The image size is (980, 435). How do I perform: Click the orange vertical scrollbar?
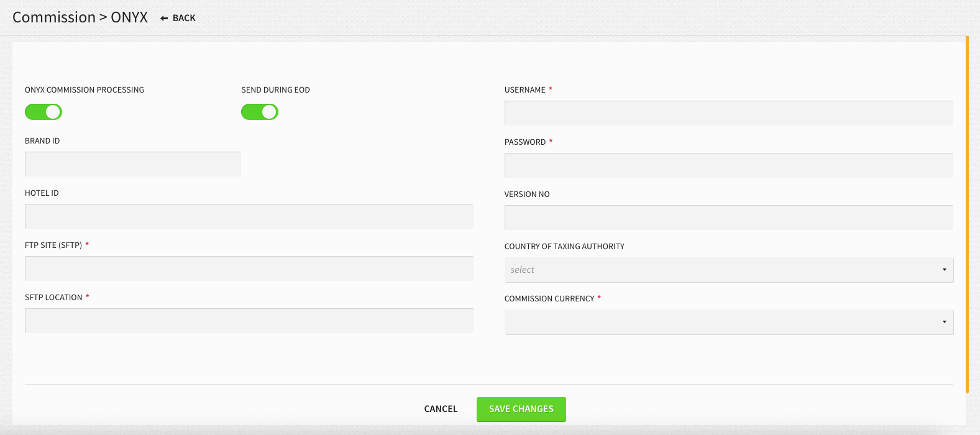pyautogui.click(x=968, y=214)
